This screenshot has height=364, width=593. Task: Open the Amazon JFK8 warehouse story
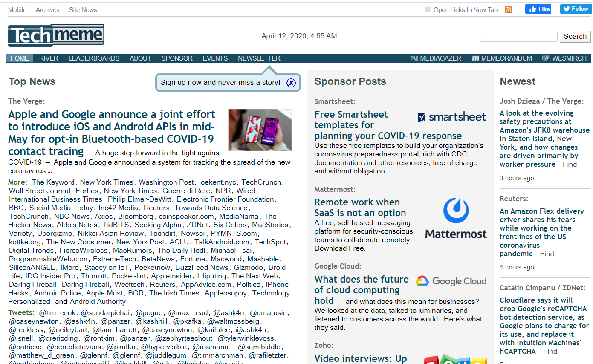click(x=544, y=139)
